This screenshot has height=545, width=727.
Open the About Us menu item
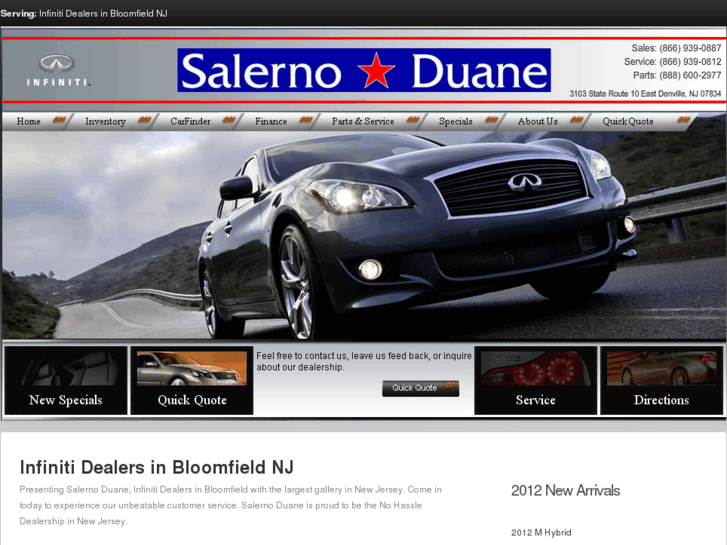click(537, 121)
